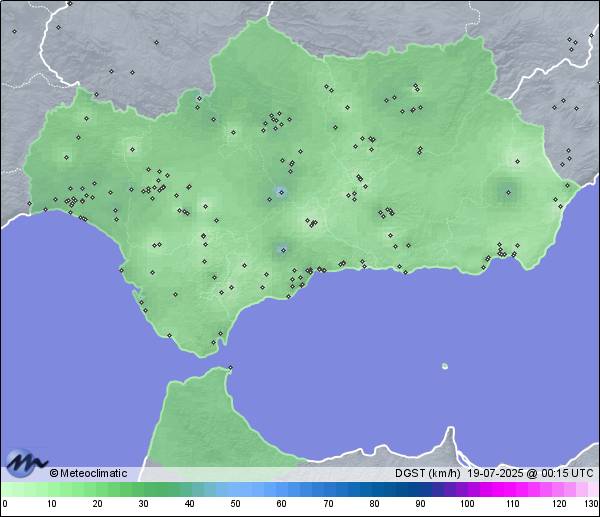Click the isolated station marker in the sea
Viewport: 600px width, 517px height.
(x=445, y=366)
